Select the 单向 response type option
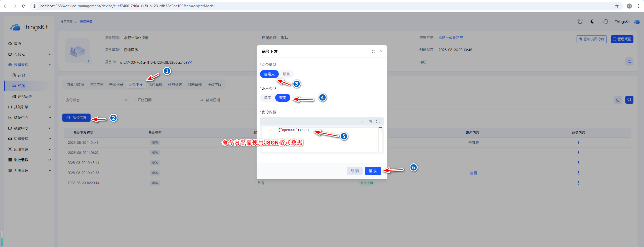 pos(268,98)
